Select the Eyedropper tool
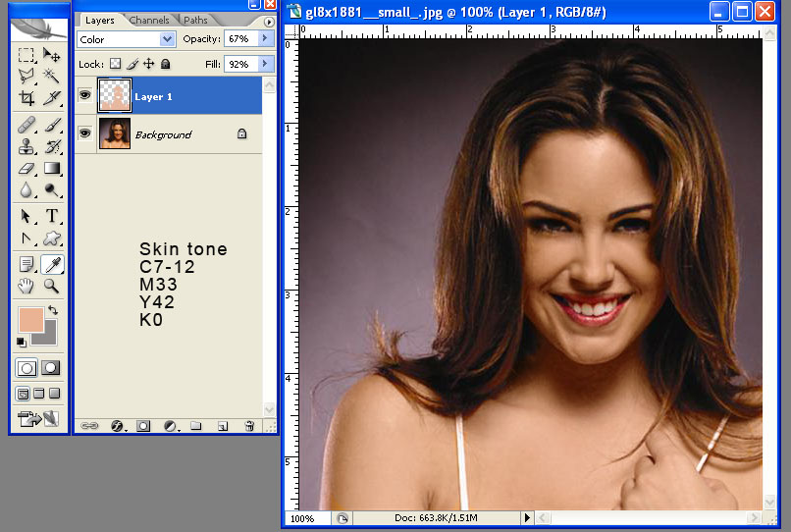 coord(51,264)
